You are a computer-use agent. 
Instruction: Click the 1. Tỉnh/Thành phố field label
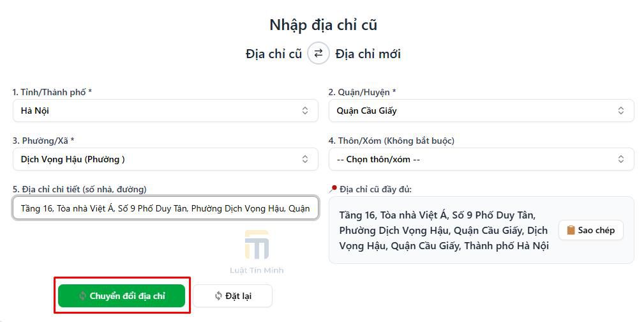coord(52,92)
